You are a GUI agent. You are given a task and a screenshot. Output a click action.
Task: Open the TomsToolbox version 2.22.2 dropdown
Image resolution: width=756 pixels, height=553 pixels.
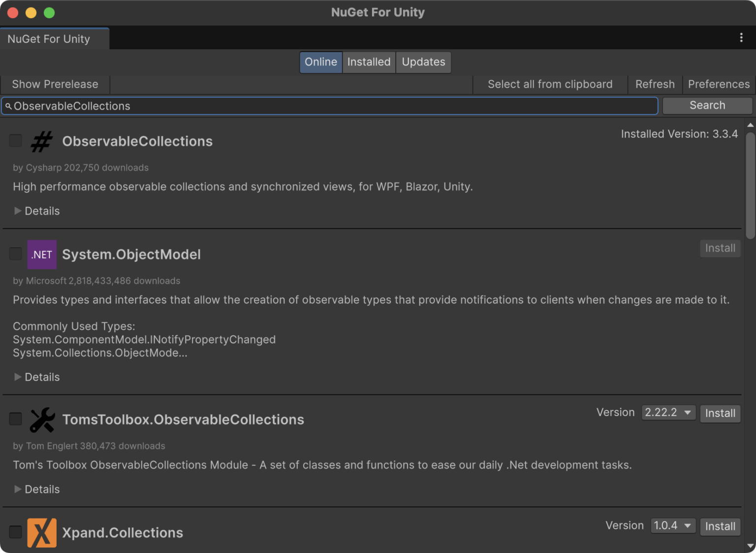click(668, 413)
